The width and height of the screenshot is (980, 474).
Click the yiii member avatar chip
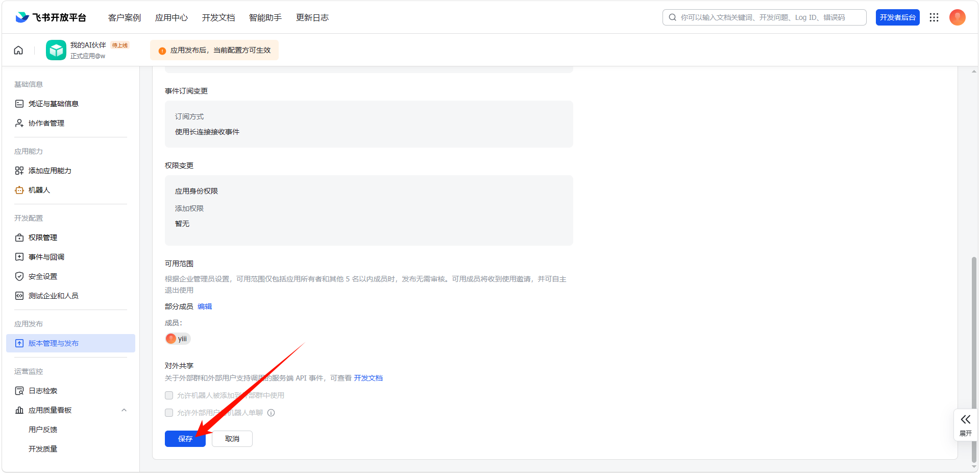tap(178, 339)
